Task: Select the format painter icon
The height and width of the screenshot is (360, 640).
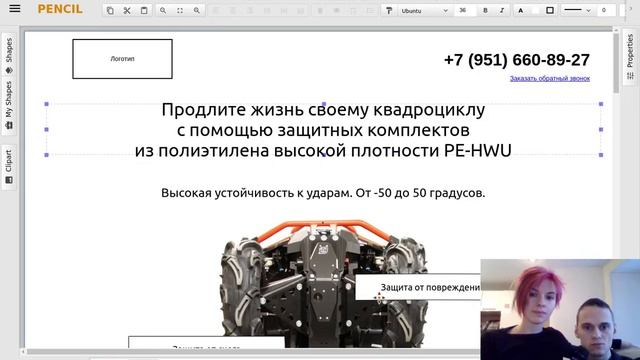Action: click(389, 11)
